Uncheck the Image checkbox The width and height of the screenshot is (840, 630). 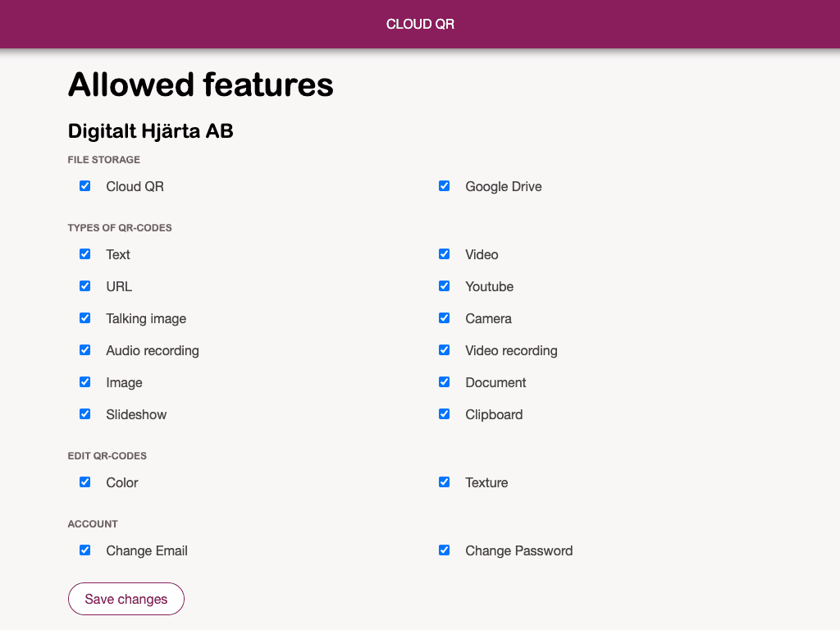point(84,381)
